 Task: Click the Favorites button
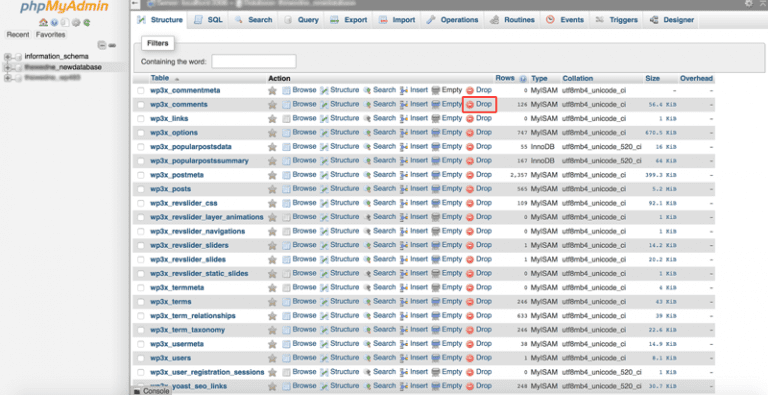50,35
